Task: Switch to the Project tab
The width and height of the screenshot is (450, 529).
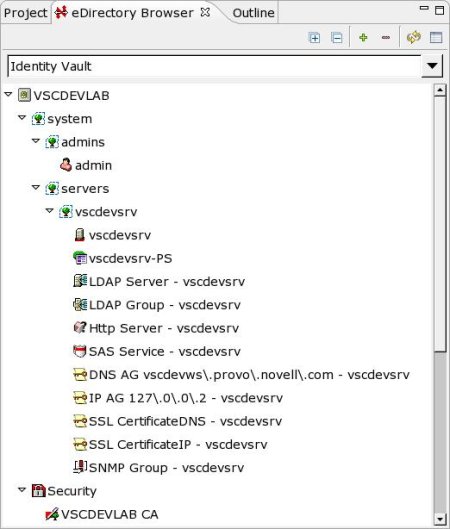Action: pyautogui.click(x=26, y=13)
